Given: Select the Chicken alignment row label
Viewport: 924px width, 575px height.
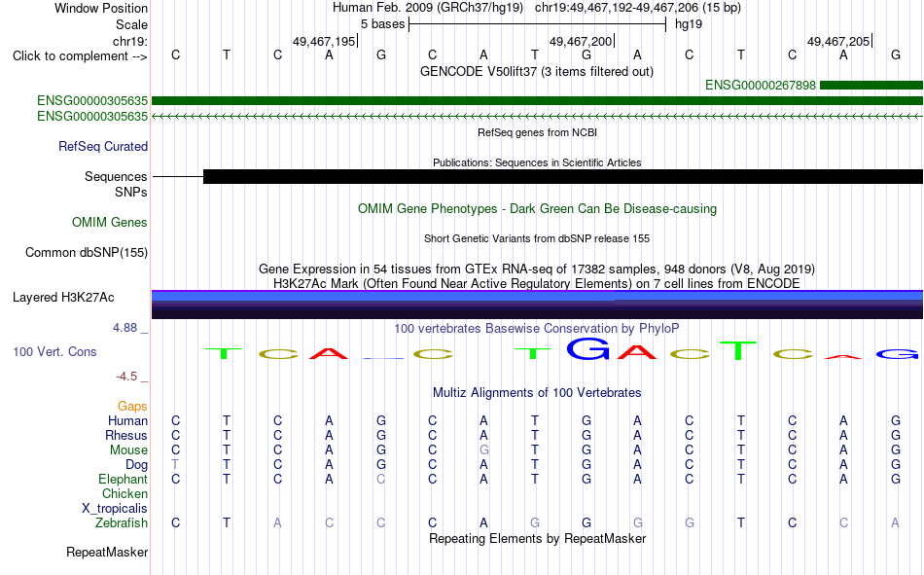Looking at the screenshot, I should 124,494.
